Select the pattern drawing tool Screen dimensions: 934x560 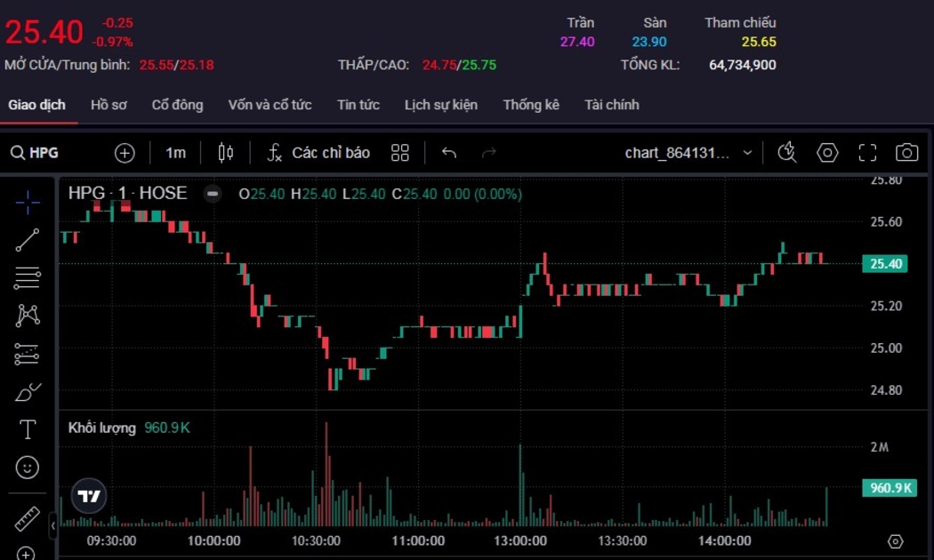[28, 316]
